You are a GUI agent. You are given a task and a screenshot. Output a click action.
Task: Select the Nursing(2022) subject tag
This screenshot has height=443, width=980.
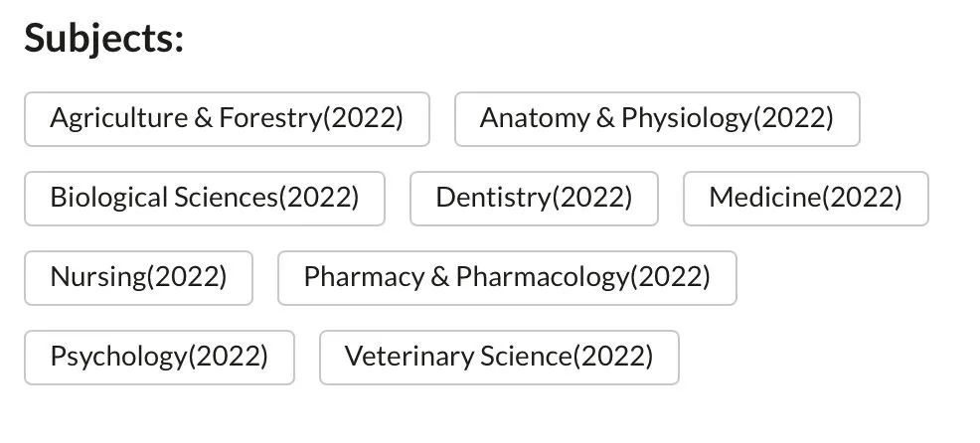[x=138, y=278]
